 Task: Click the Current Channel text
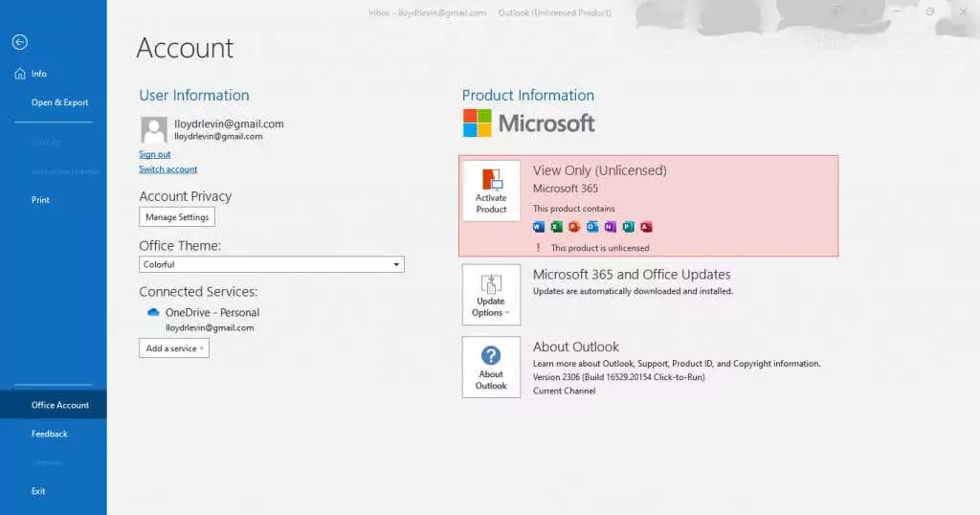[564, 391]
